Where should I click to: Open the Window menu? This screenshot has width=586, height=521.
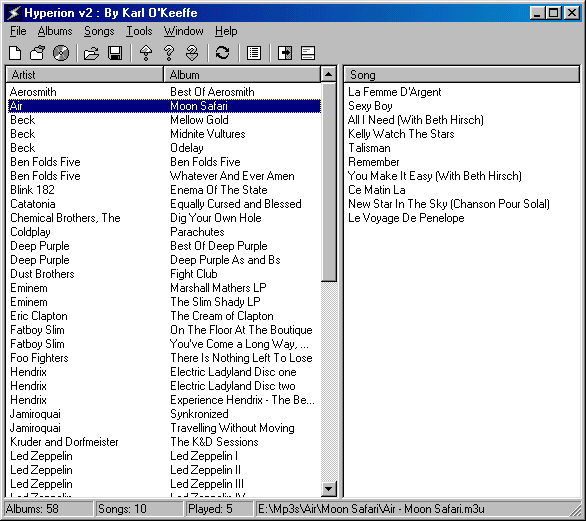coord(183,31)
